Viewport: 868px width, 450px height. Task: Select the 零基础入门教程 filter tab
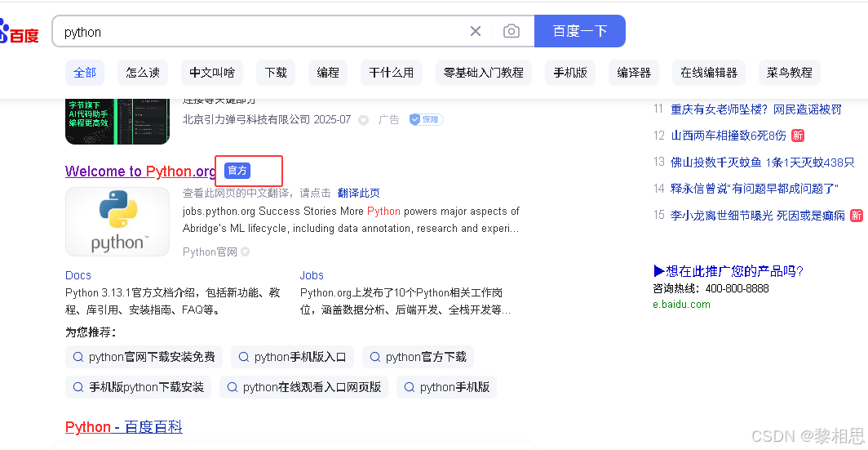point(484,73)
